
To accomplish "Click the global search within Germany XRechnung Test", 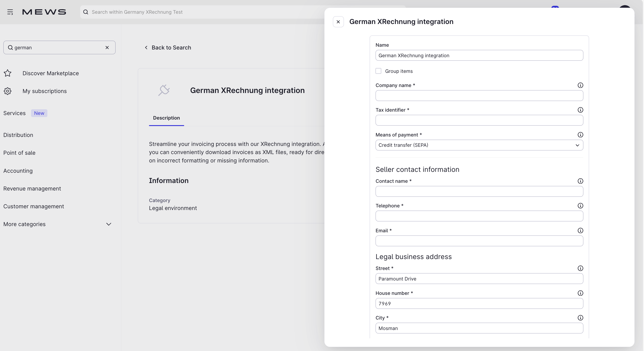I will tap(203, 12).
